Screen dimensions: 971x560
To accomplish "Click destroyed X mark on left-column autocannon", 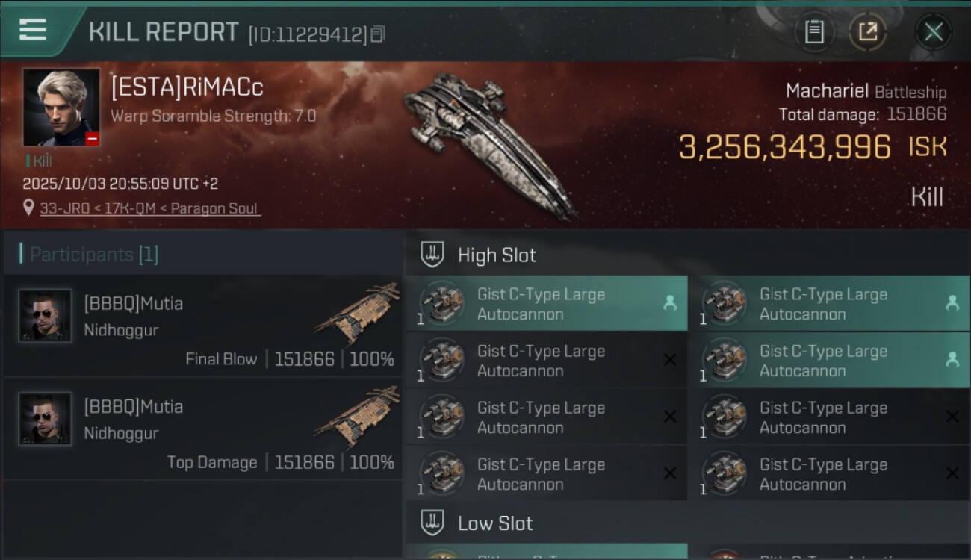I will click(670, 360).
